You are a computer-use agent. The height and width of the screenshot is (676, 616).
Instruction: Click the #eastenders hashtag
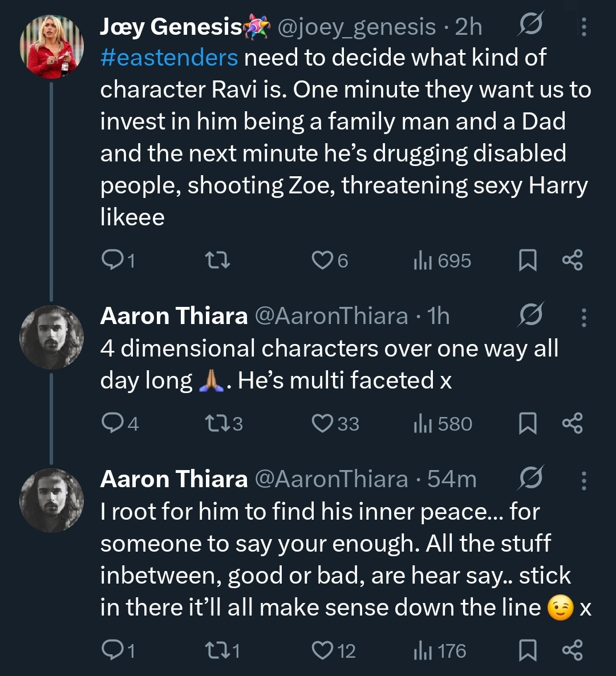169,58
